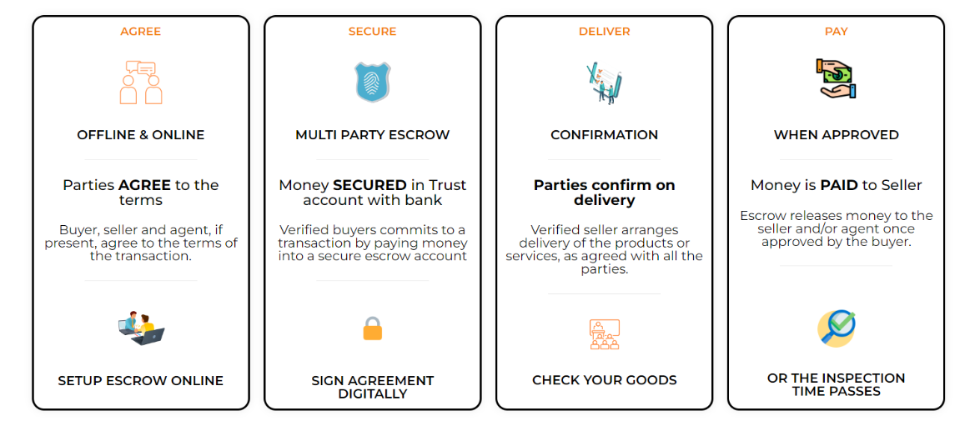The width and height of the screenshot is (980, 436).
Task: Click the people at laptops icon
Action: [x=141, y=328]
